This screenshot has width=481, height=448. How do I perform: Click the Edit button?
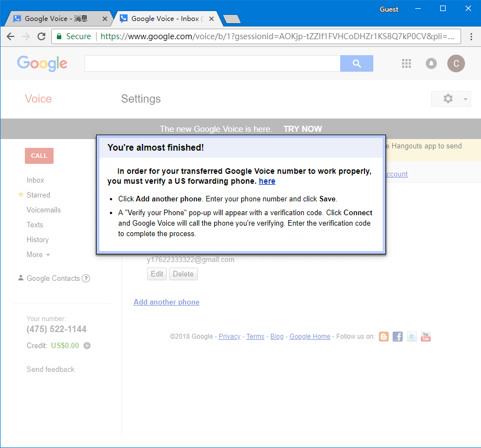click(x=157, y=274)
